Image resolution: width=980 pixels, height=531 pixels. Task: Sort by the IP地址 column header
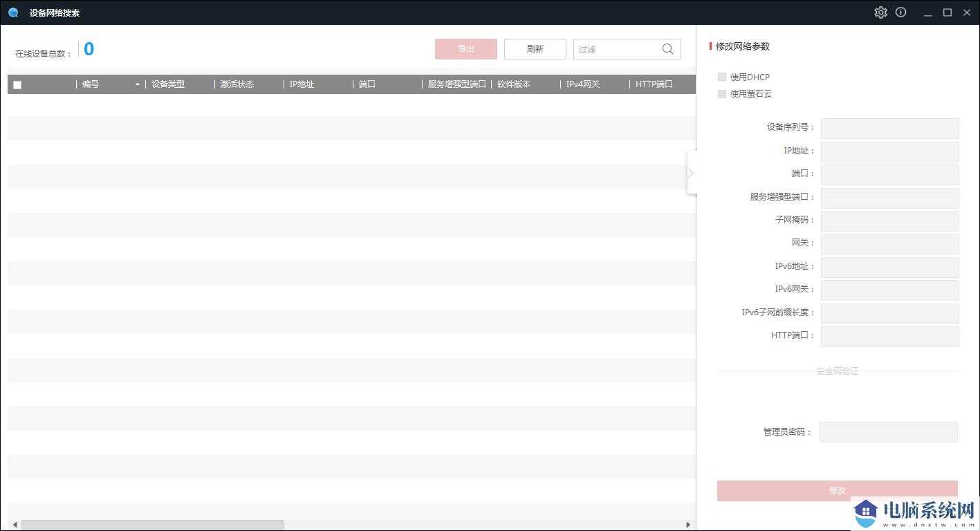tap(302, 84)
